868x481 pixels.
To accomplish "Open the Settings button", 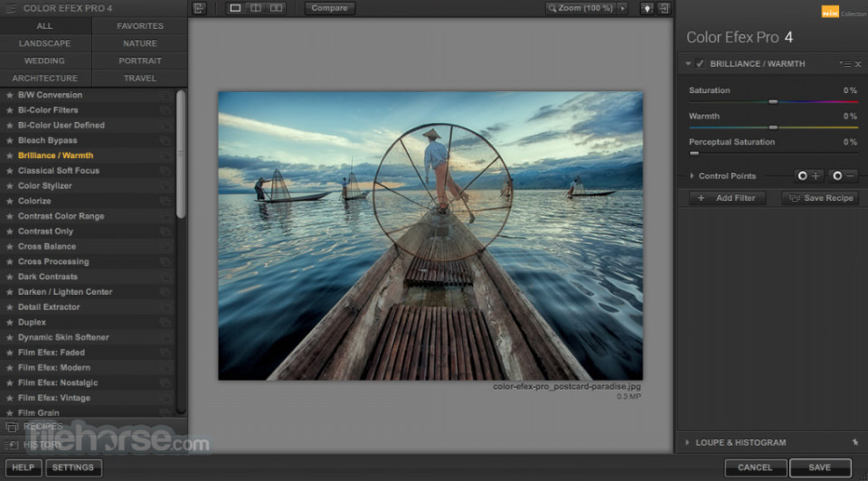I will [x=73, y=467].
